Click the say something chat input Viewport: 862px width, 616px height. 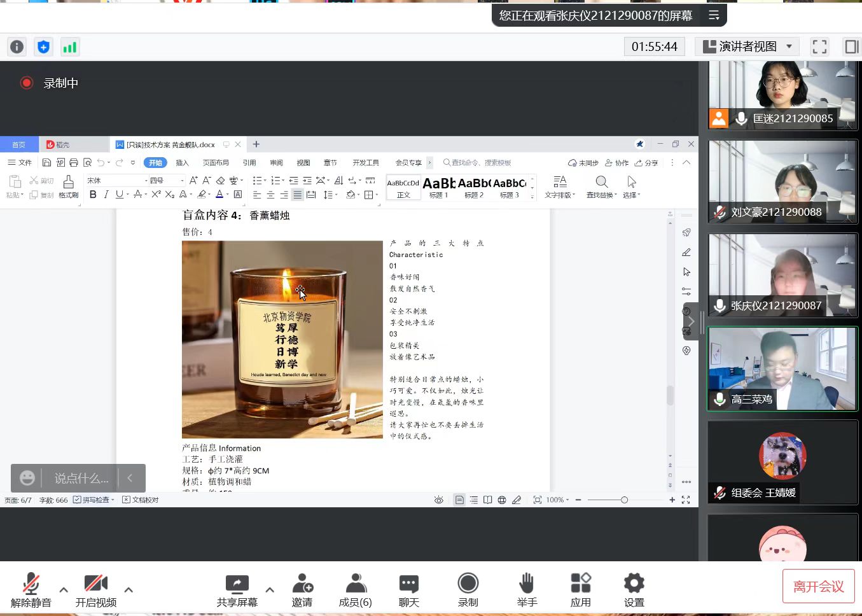pyautogui.click(x=81, y=478)
